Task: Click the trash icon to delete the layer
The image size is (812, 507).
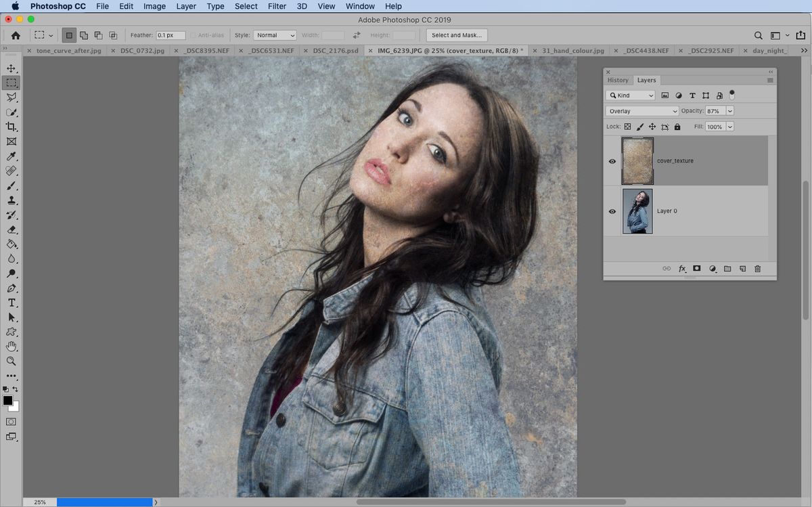Action: [757, 269]
